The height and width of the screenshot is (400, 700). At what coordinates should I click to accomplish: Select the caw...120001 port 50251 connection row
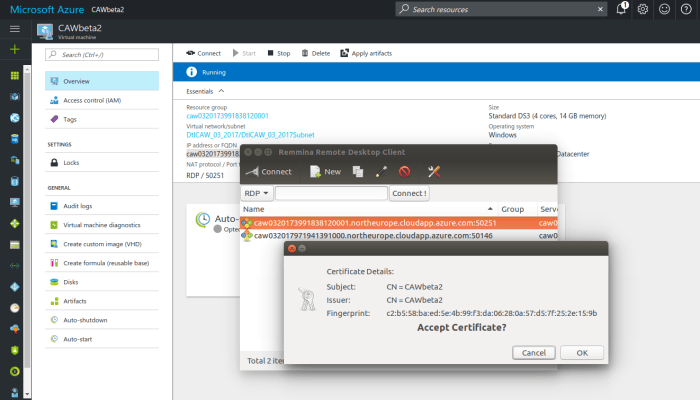[399, 223]
